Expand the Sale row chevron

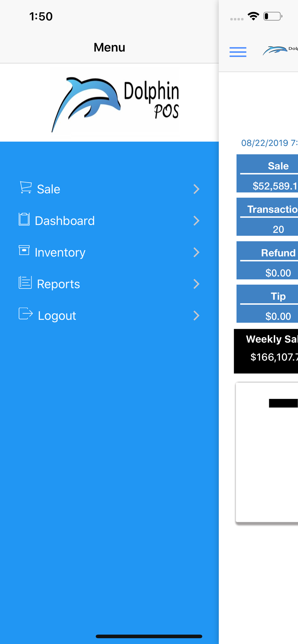196,189
